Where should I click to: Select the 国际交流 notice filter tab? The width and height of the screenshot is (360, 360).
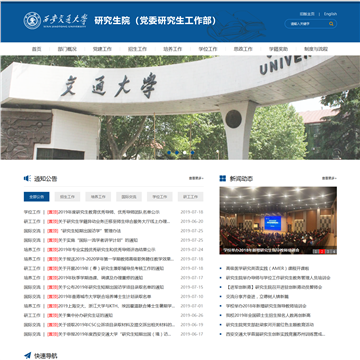tap(129, 197)
